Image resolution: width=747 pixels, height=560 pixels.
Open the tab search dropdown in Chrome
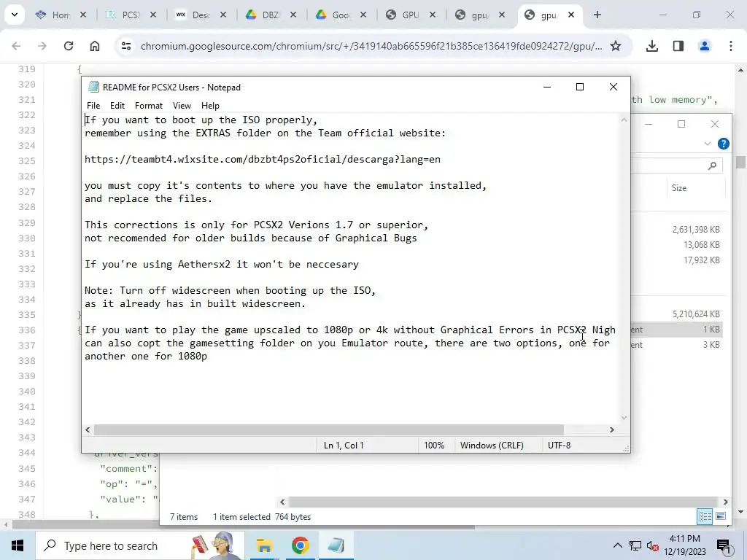[15, 15]
